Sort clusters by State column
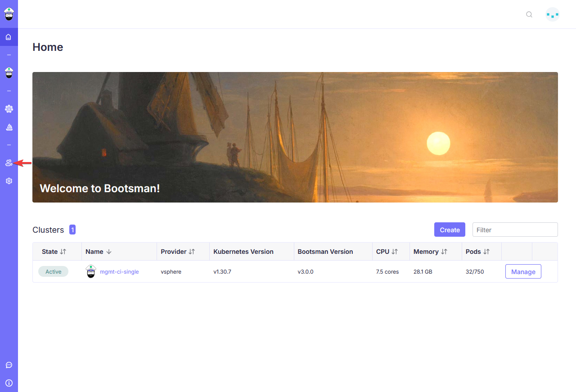 pyautogui.click(x=63, y=252)
